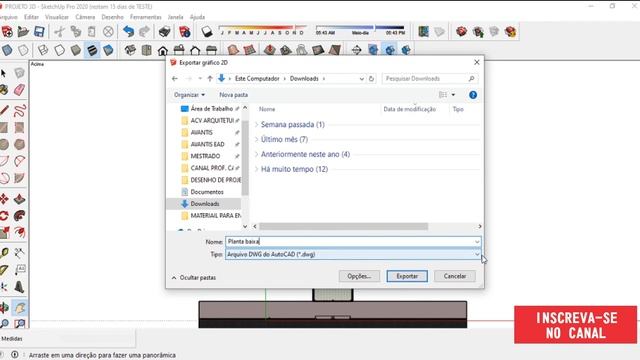Select Documentos in folder tree
The image size is (640, 360).
[x=207, y=192]
